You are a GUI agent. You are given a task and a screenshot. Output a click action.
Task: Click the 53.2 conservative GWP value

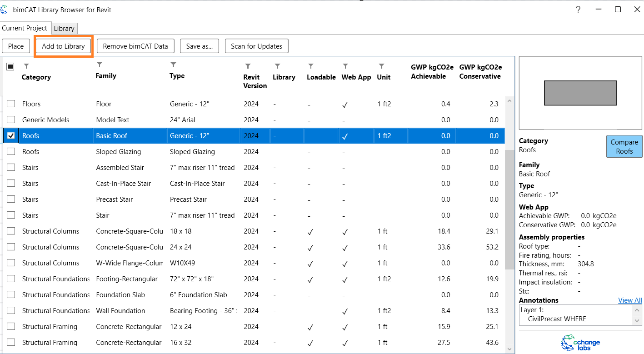click(491, 247)
